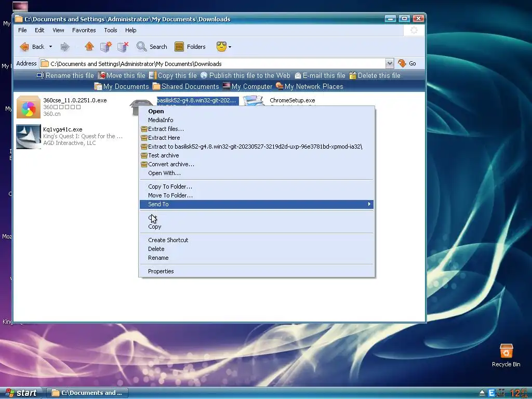Open the Tools menu
Screen dimensions: 532x399
point(110,30)
